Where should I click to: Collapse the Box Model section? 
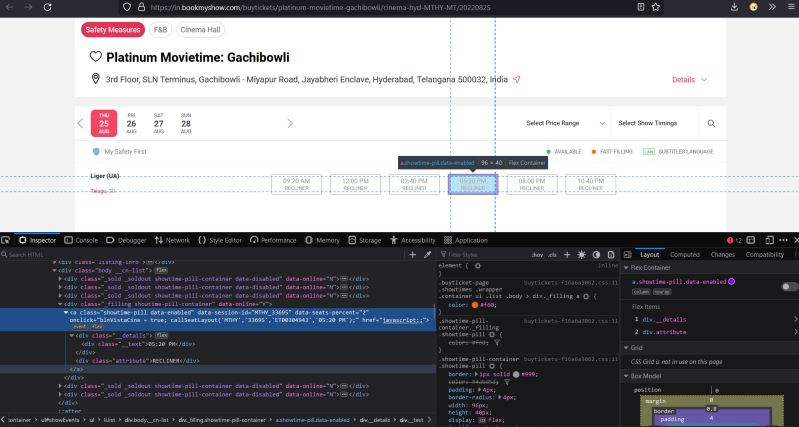point(626,376)
